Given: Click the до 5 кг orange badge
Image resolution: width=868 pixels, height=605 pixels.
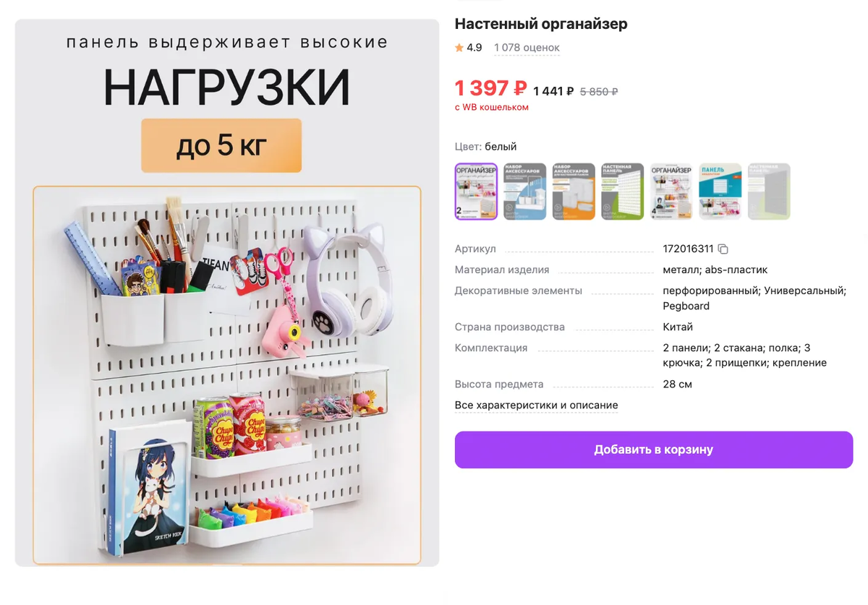Looking at the screenshot, I should [x=221, y=146].
